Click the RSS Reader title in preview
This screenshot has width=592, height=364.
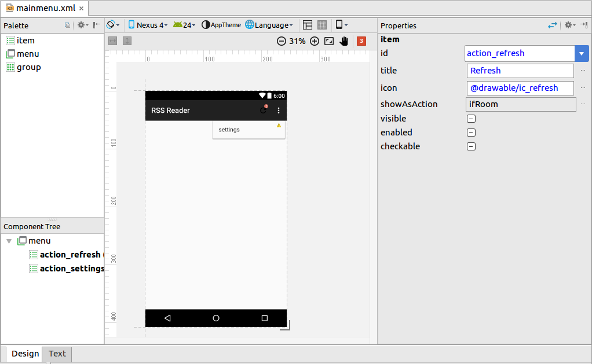171,111
